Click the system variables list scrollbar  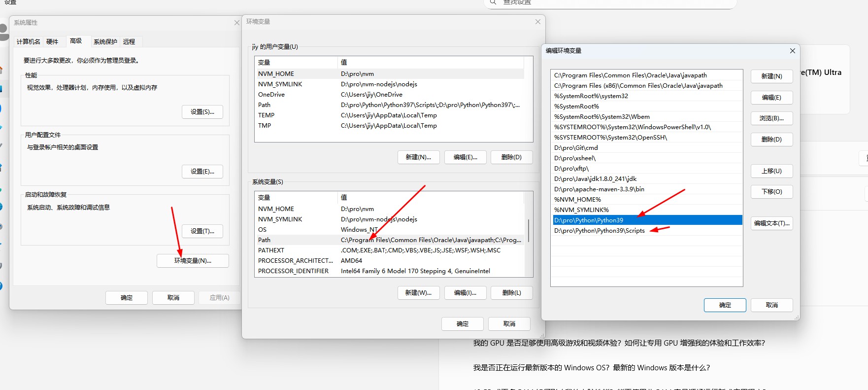[529, 231]
